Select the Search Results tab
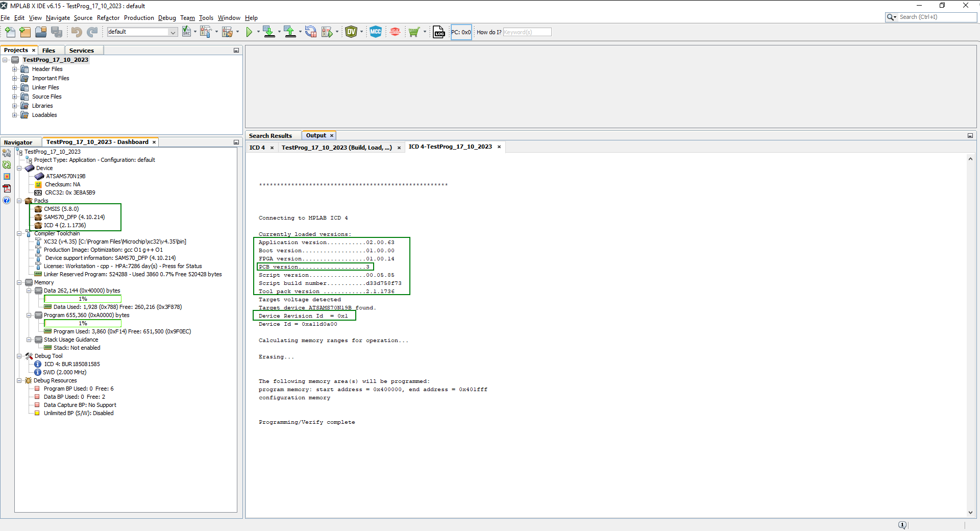The height and width of the screenshot is (531, 980). point(271,136)
